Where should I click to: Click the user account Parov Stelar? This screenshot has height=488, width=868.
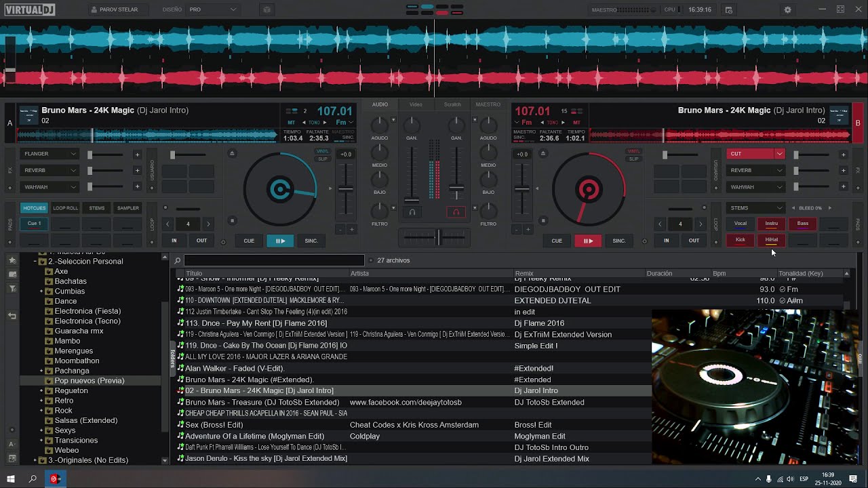point(114,9)
